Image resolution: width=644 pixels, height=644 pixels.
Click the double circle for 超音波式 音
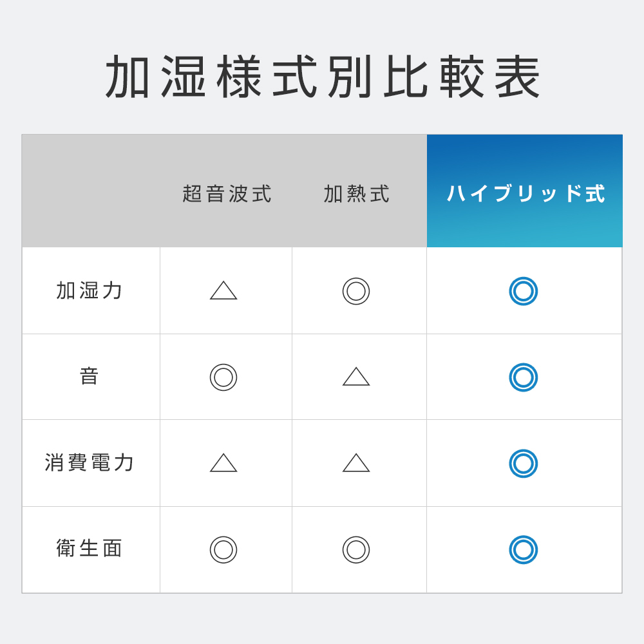click(x=223, y=377)
